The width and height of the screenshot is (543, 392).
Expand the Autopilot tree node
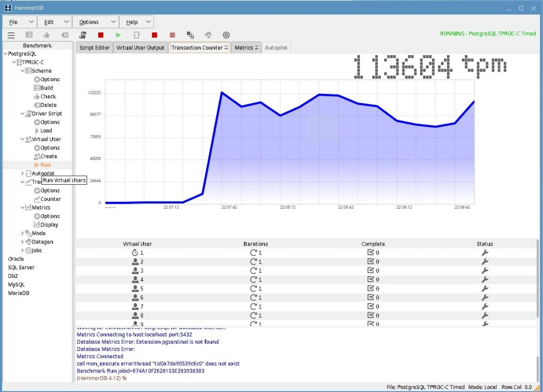(22, 174)
